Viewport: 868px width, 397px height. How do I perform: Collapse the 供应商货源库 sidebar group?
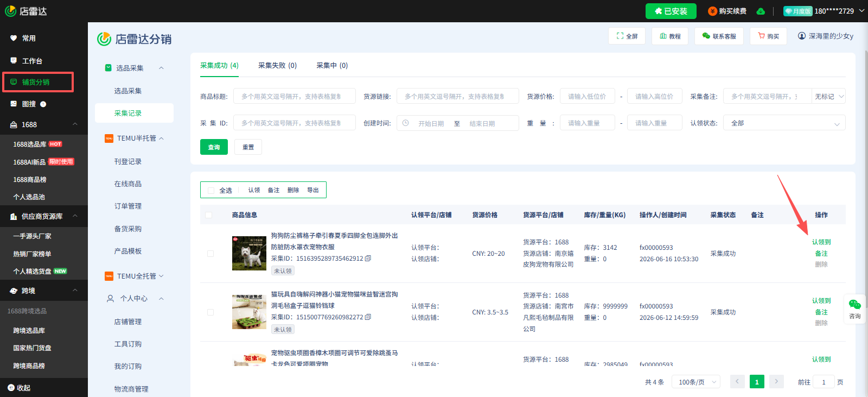click(75, 216)
